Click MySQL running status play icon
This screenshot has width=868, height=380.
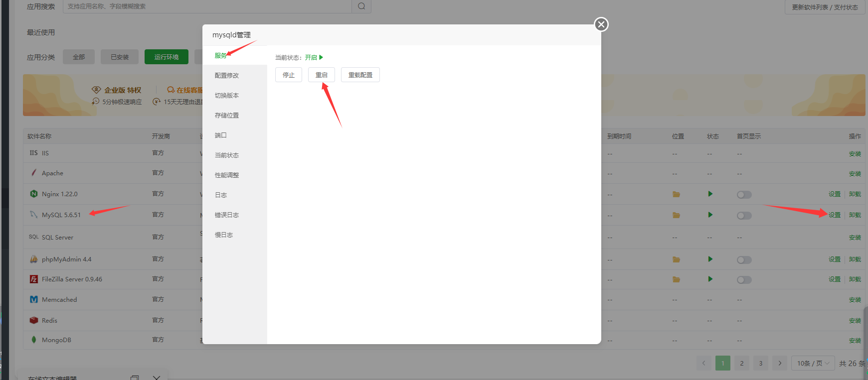click(x=710, y=215)
